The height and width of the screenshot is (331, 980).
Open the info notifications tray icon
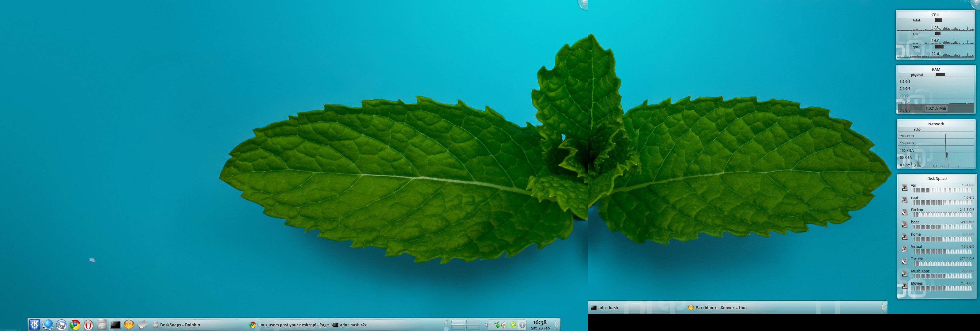(522, 325)
